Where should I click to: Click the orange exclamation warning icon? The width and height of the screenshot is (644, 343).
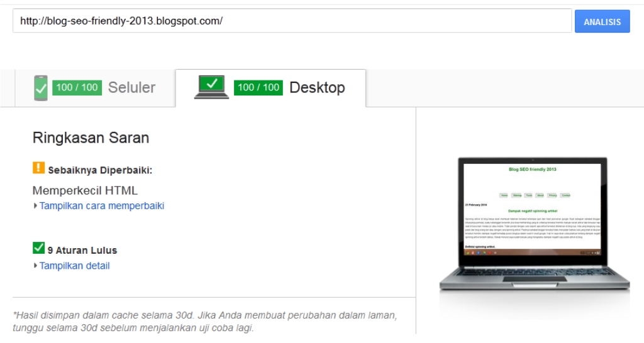[38, 168]
